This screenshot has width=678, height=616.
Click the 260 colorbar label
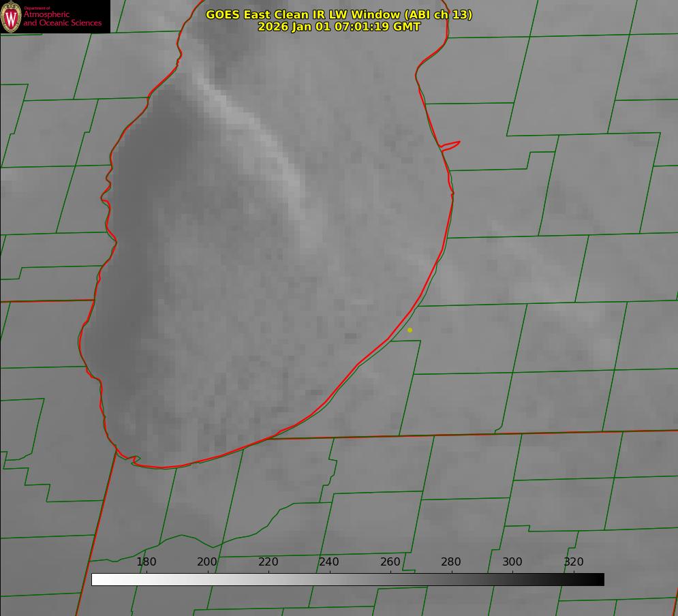(x=390, y=561)
